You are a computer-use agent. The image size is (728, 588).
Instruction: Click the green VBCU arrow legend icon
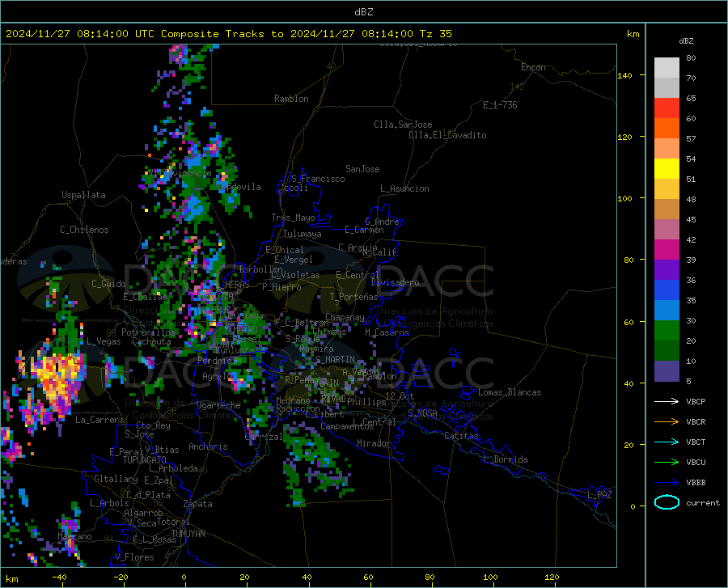[667, 463]
